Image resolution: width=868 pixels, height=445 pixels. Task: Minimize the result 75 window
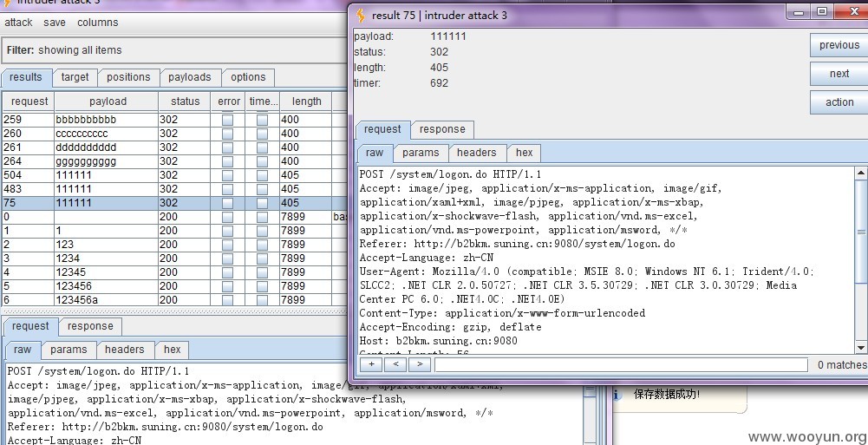click(799, 12)
